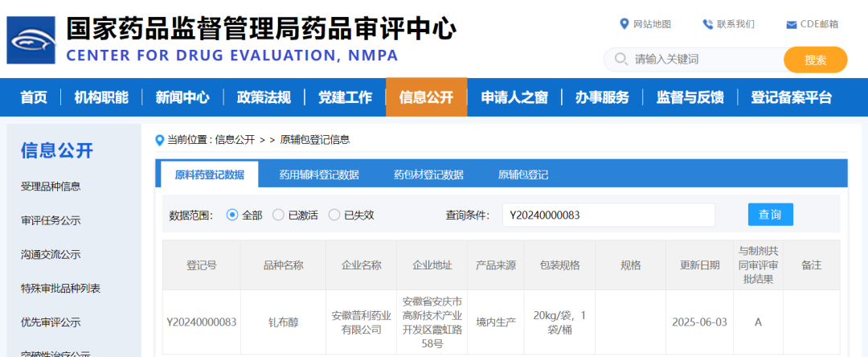
Task: Open 受理品种信息 in the sidebar
Action: (x=51, y=187)
